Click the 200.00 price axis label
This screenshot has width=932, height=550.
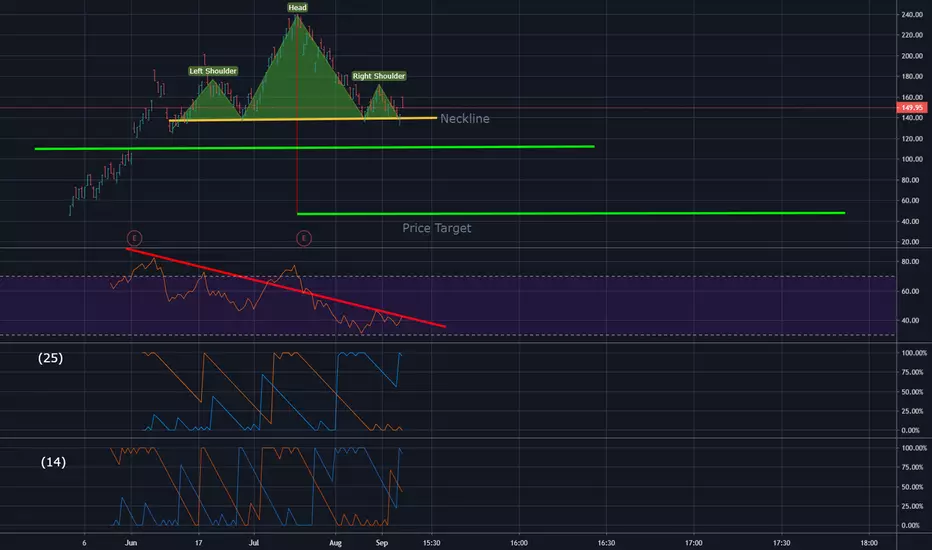pyautogui.click(x=912, y=56)
